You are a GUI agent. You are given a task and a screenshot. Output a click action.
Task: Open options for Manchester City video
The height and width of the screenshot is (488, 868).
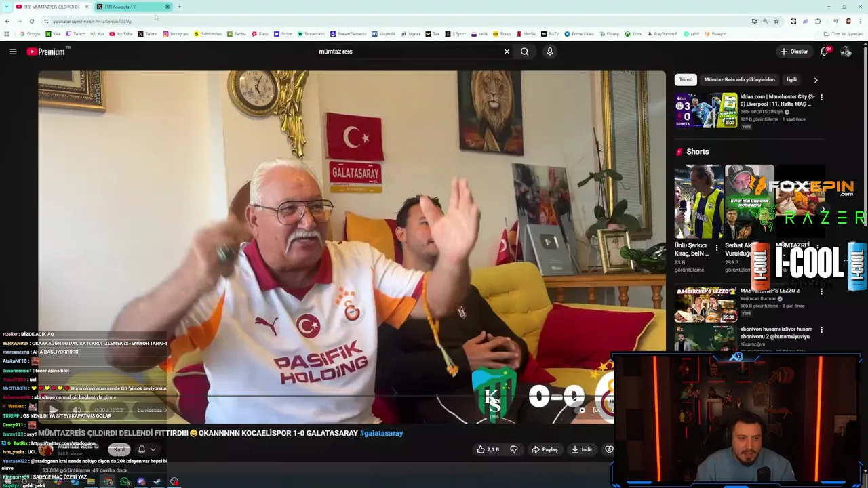coord(821,98)
